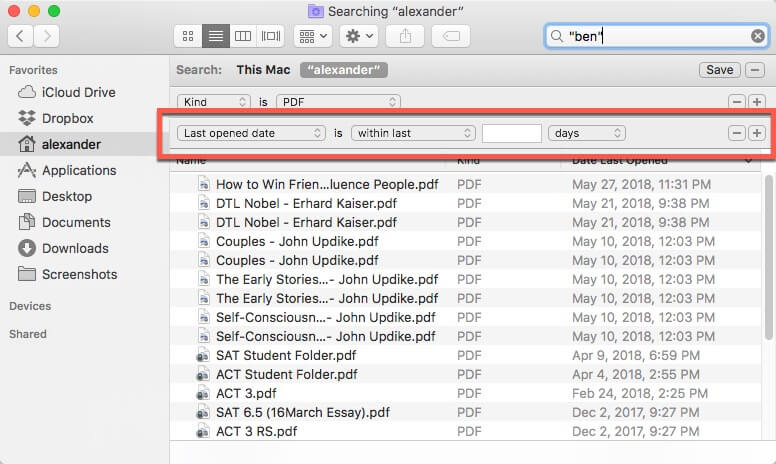Open the Kind attribute dropdown

214,102
